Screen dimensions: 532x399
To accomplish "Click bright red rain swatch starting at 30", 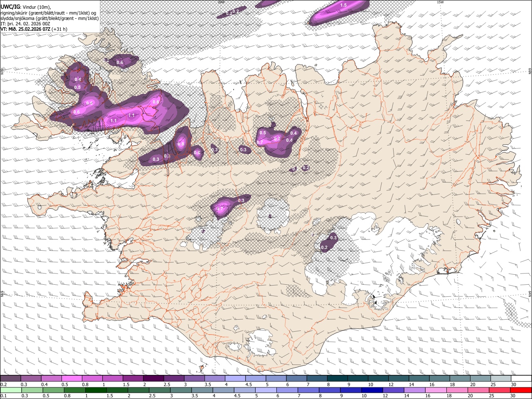I will pos(521,390).
